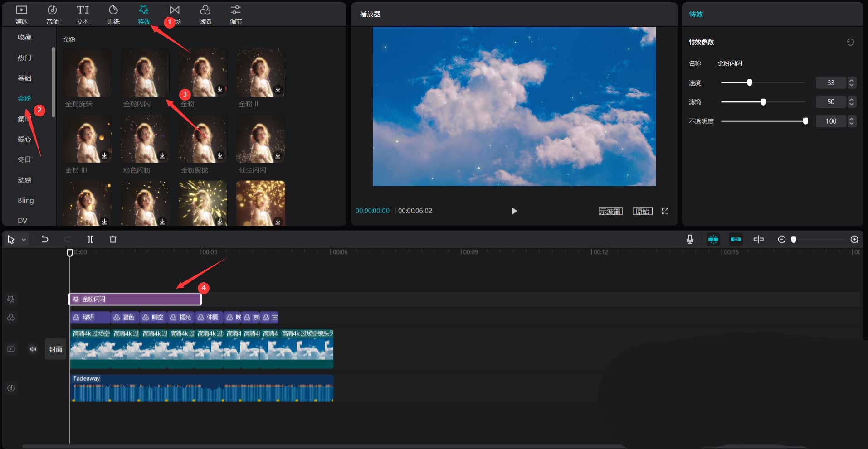Mute the main video track
868x449 pixels.
[33, 349]
